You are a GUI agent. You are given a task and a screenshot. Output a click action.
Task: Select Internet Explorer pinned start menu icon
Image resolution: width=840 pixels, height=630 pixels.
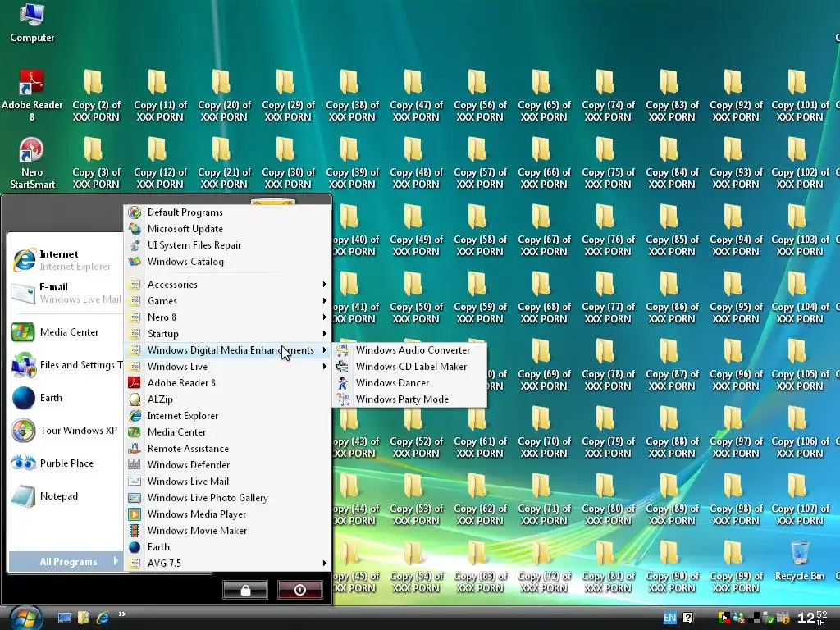(66, 260)
